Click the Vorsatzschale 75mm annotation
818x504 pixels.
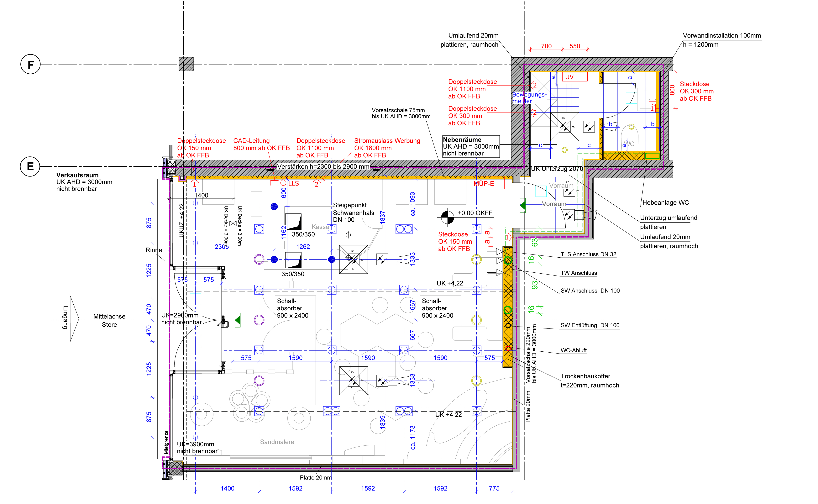click(x=401, y=113)
